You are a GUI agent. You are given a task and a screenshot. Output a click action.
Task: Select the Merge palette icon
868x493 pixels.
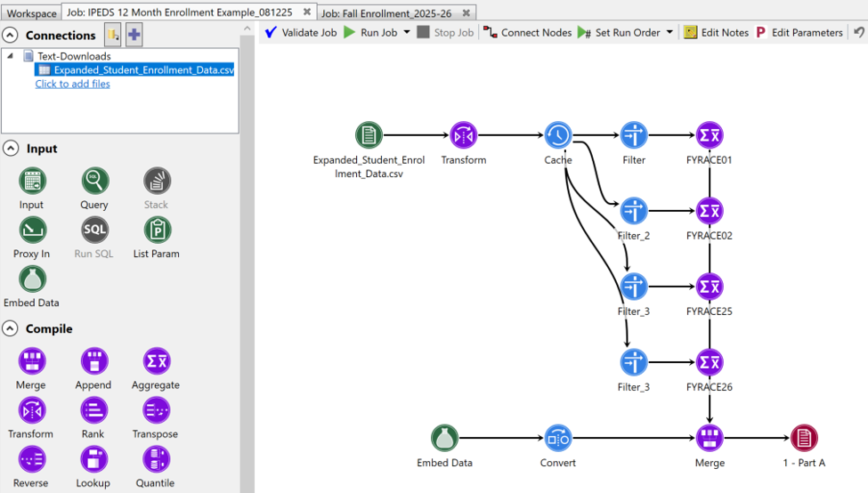32,361
